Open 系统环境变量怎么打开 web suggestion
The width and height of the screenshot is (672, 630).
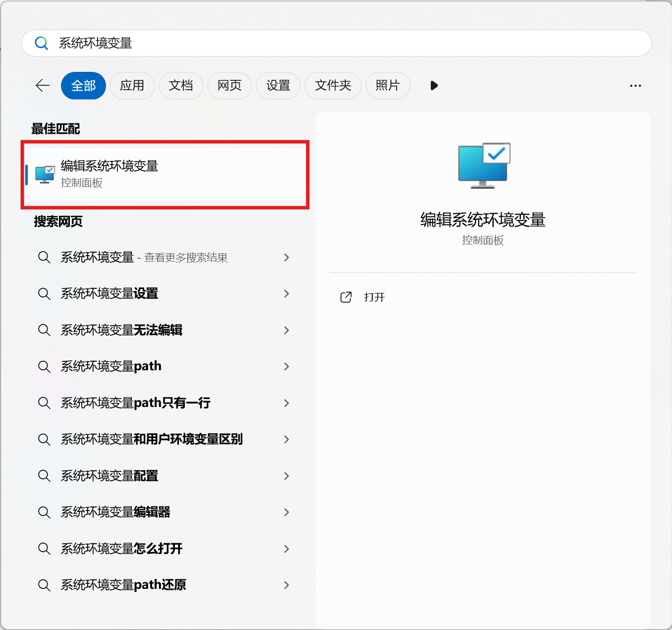click(x=121, y=549)
